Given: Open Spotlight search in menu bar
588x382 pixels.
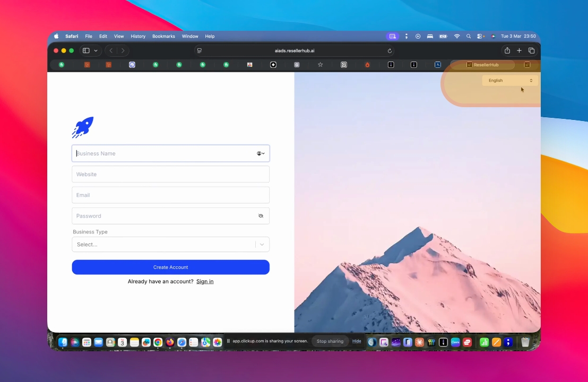Looking at the screenshot, I should pos(469,37).
